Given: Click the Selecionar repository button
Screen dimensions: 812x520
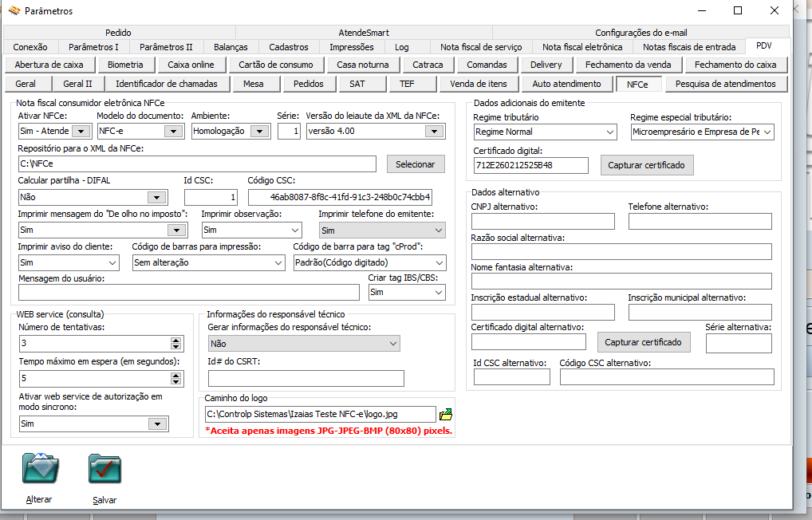Looking at the screenshot, I should pyautogui.click(x=416, y=164).
